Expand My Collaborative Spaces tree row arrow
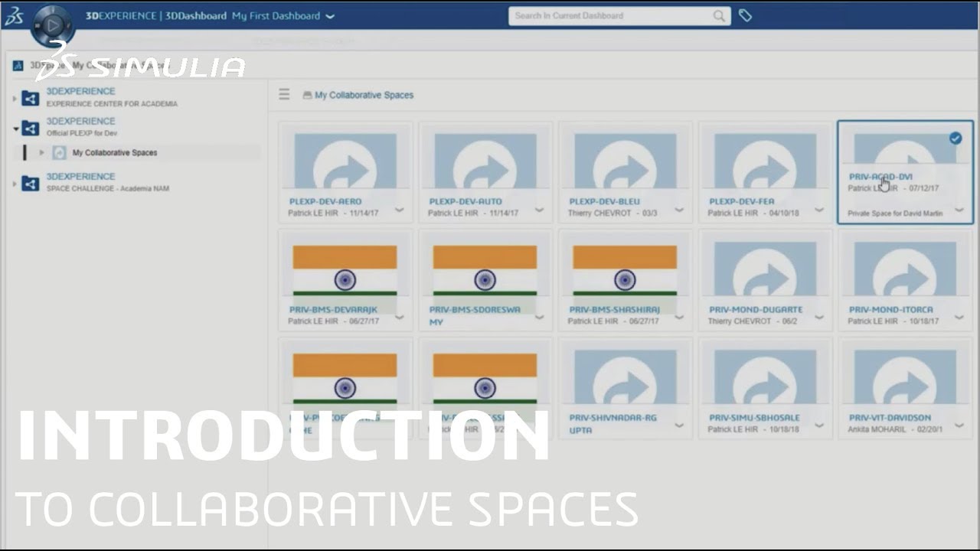This screenshot has width=980, height=551. click(42, 153)
